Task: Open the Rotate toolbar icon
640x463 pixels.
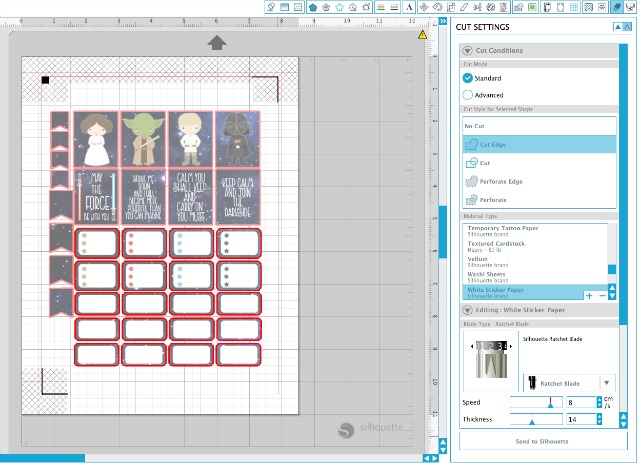Action: coord(437,7)
